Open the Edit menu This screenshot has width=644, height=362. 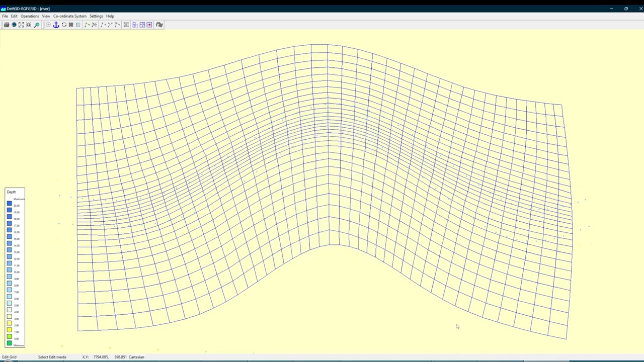(x=14, y=16)
